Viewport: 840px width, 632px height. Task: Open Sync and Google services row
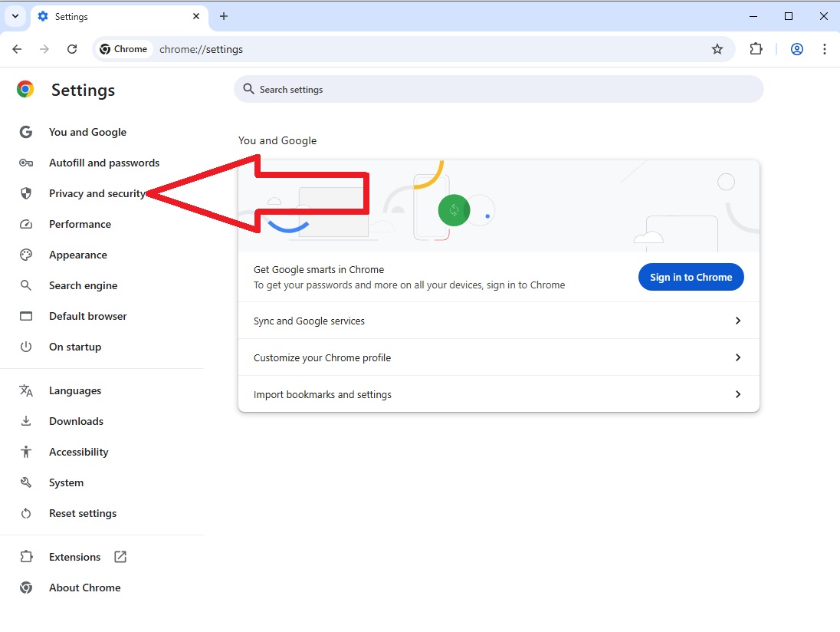pyautogui.click(x=499, y=321)
